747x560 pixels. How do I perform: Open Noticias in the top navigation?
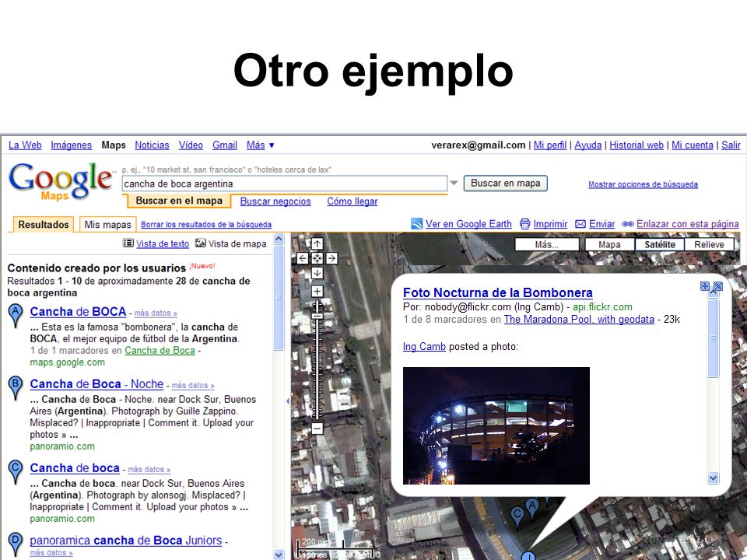tap(152, 145)
